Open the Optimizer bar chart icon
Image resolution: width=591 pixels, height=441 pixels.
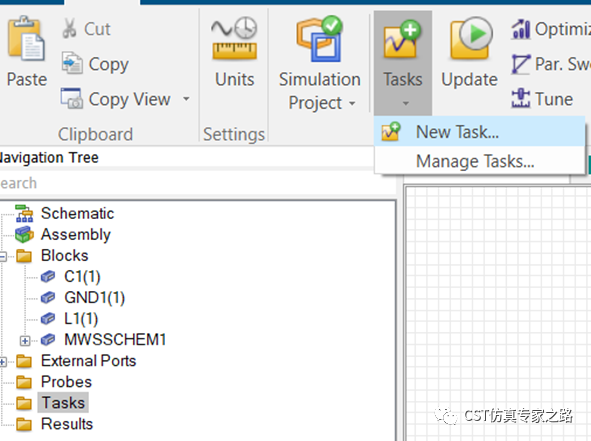pos(521,29)
